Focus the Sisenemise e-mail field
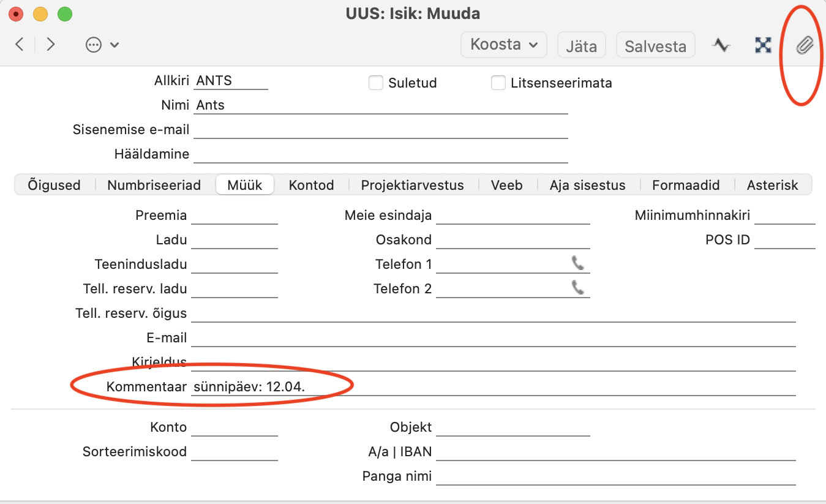Screen dimensions: 826x504 tap(381, 130)
